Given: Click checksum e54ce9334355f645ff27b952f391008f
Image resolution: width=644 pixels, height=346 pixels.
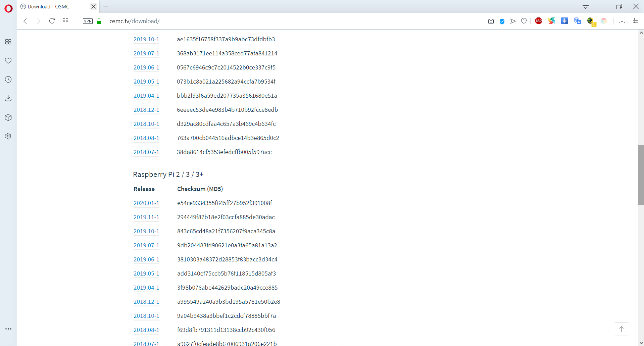Looking at the screenshot, I should (225, 203).
